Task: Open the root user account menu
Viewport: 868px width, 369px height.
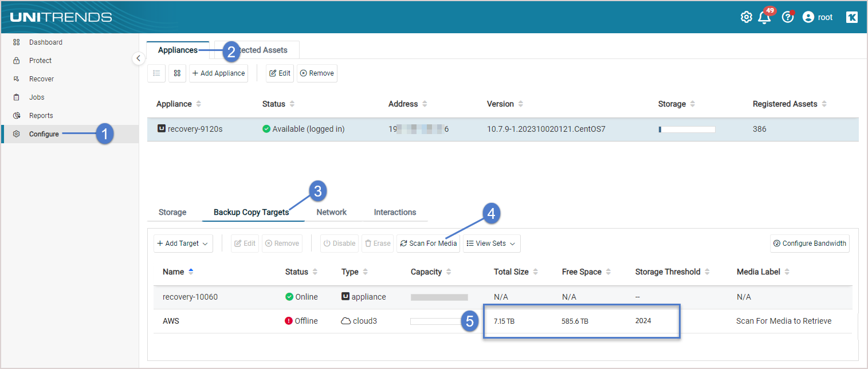Action: pyautogui.click(x=818, y=17)
